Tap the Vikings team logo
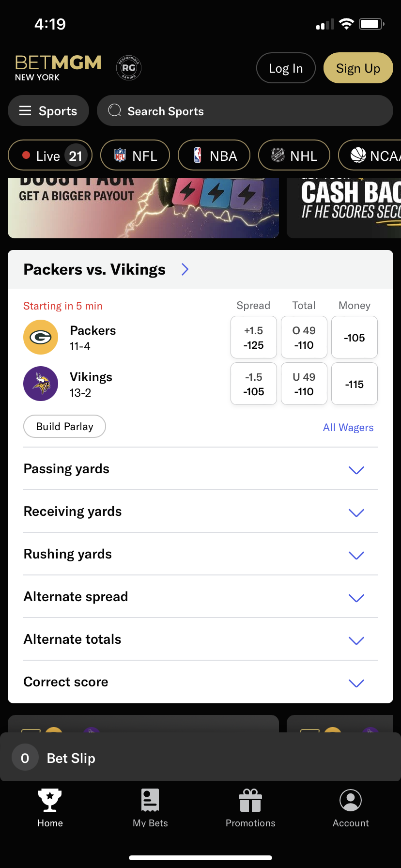Viewport: 401px width, 868px height. coord(41,384)
